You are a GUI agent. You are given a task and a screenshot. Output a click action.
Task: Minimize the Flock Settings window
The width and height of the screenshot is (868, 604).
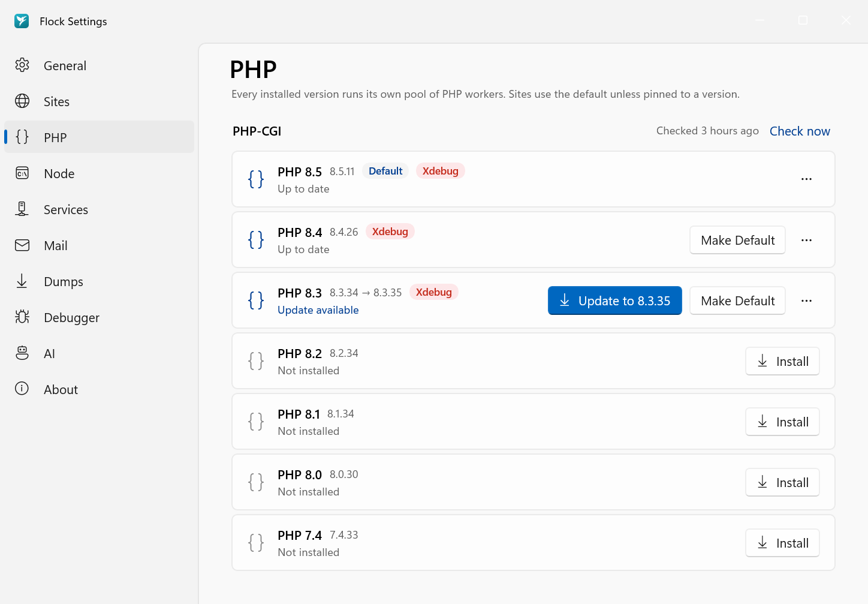[759, 20]
